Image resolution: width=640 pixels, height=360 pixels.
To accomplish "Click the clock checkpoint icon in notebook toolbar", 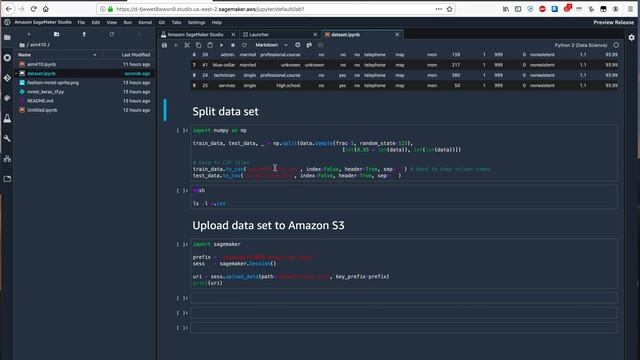I will [298, 45].
